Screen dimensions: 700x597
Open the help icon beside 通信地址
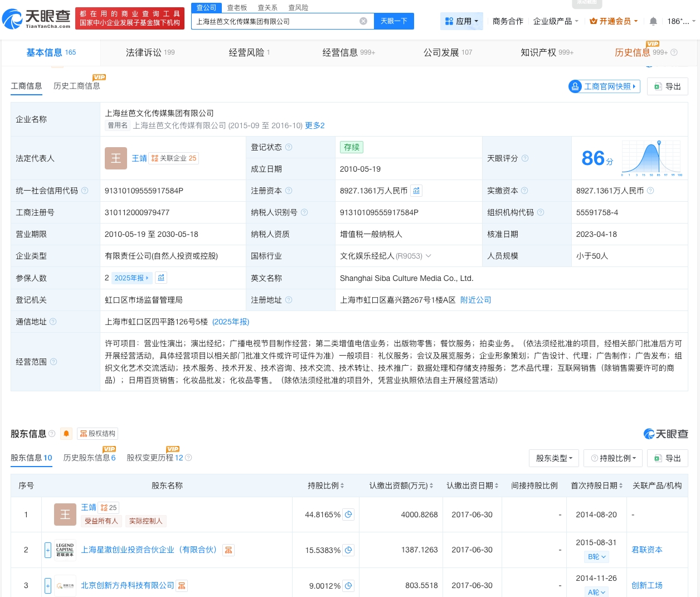(x=53, y=322)
